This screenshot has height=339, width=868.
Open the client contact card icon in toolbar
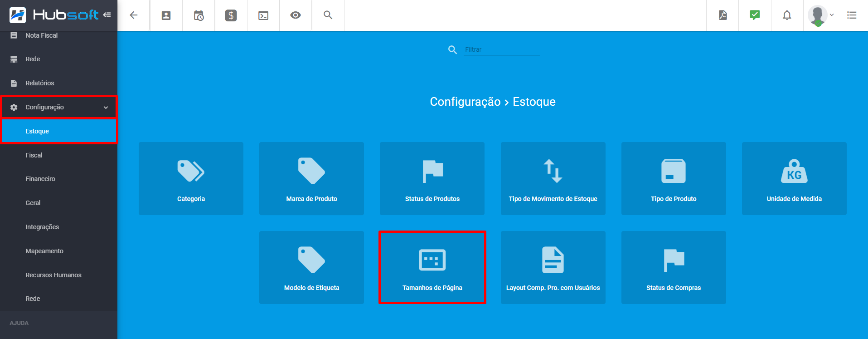pyautogui.click(x=166, y=15)
